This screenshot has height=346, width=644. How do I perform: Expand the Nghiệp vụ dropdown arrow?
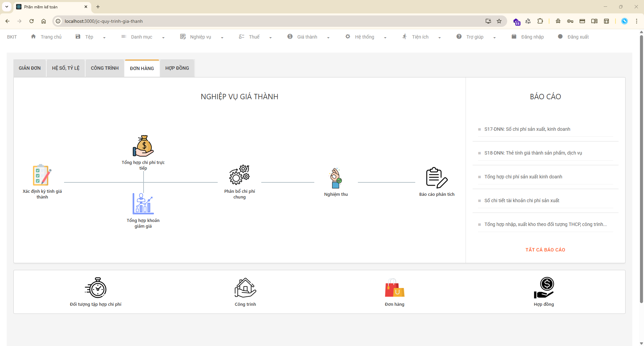tap(222, 38)
